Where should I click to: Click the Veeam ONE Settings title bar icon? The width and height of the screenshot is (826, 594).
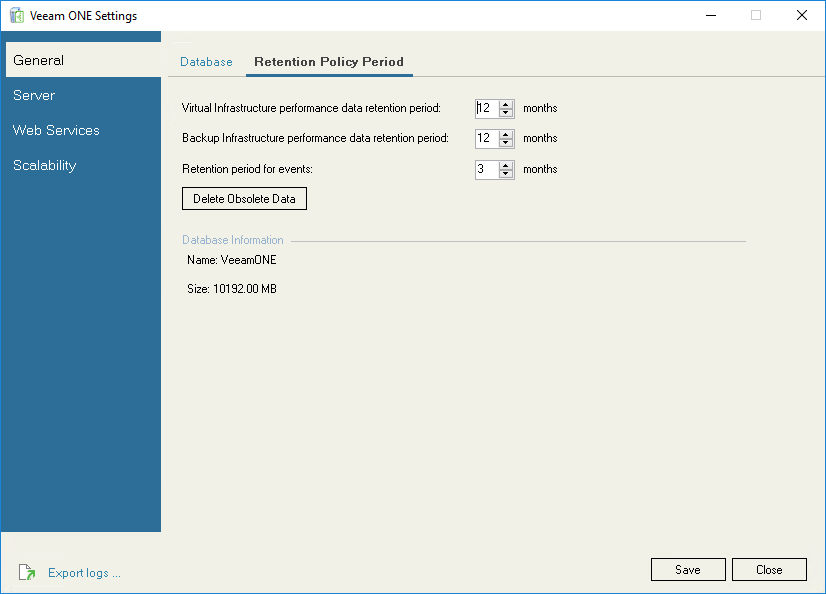tap(16, 15)
